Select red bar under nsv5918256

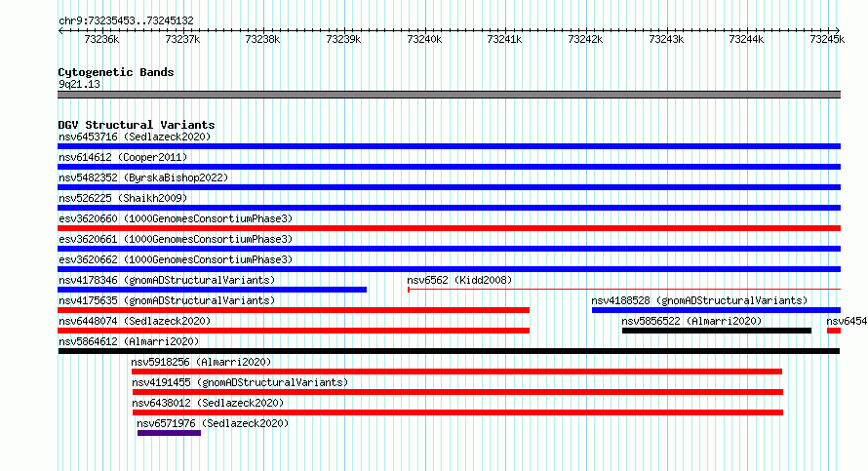[456, 372]
